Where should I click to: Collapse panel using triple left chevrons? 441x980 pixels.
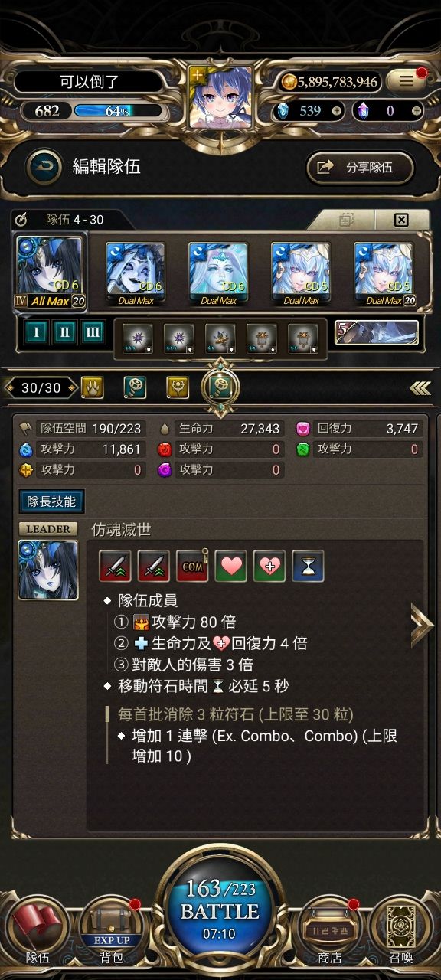(x=420, y=388)
